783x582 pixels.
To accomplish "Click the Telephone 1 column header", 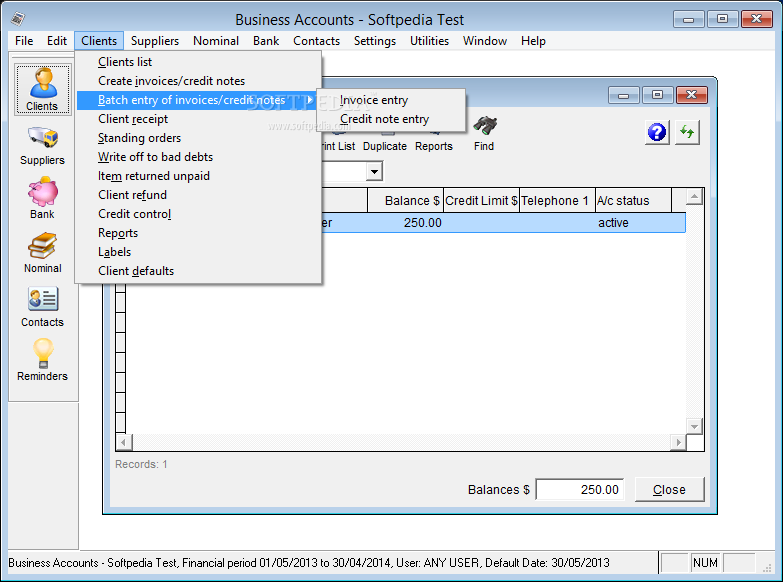I will point(557,200).
